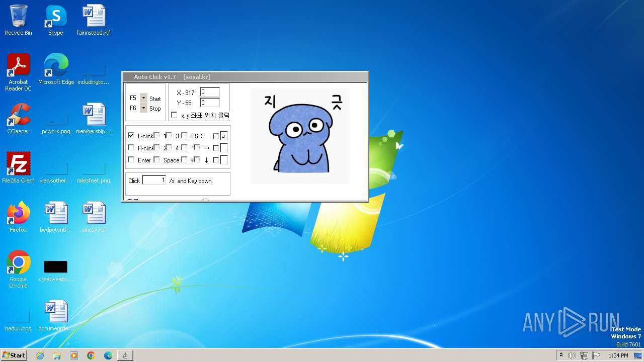Click the blue cartoon character image
This screenshot has height=362, width=644.
tap(300, 136)
